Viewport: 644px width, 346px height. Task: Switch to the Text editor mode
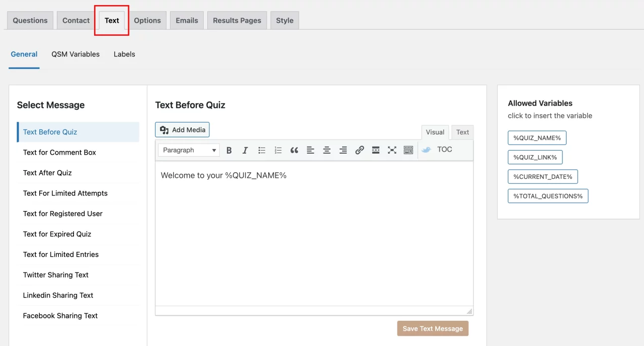[462, 132]
